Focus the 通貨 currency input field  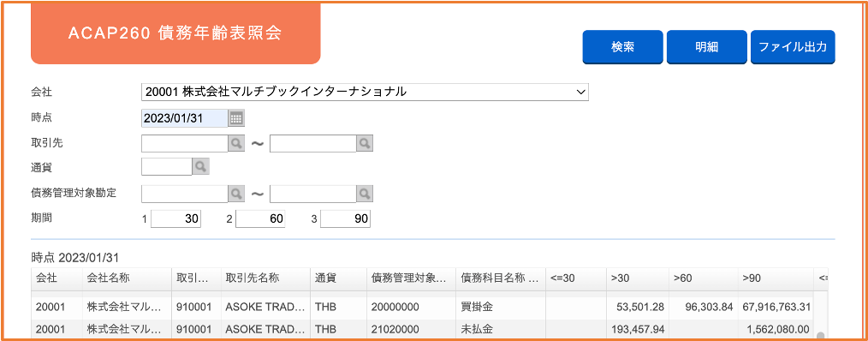[x=167, y=166]
